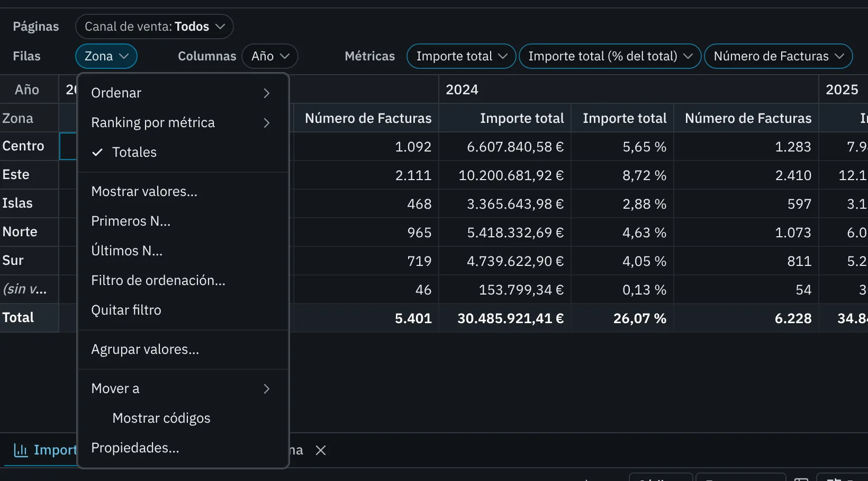
Task: Choose Agrupar valores... option
Action: click(x=183, y=350)
